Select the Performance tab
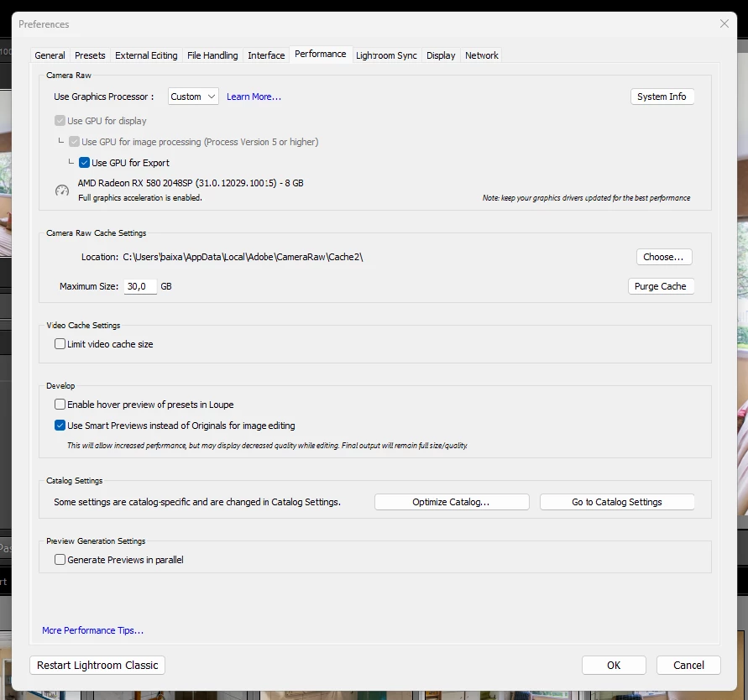The height and width of the screenshot is (700, 748). click(320, 54)
